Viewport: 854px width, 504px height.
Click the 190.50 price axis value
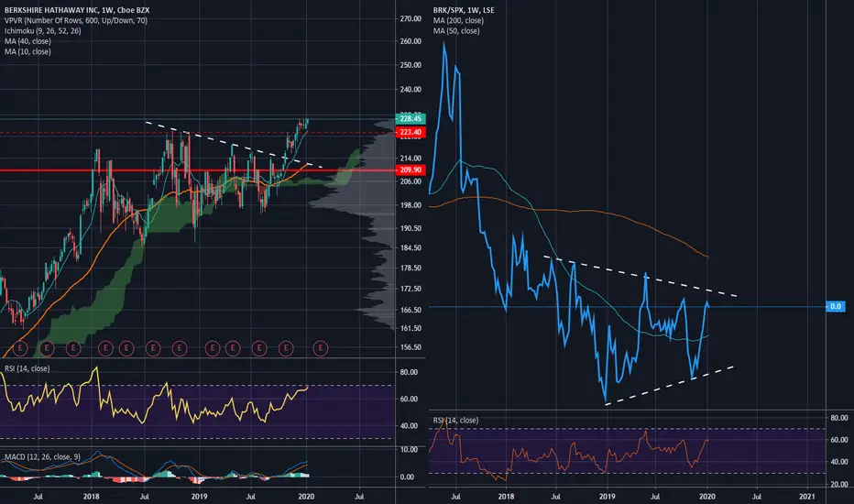click(411, 228)
